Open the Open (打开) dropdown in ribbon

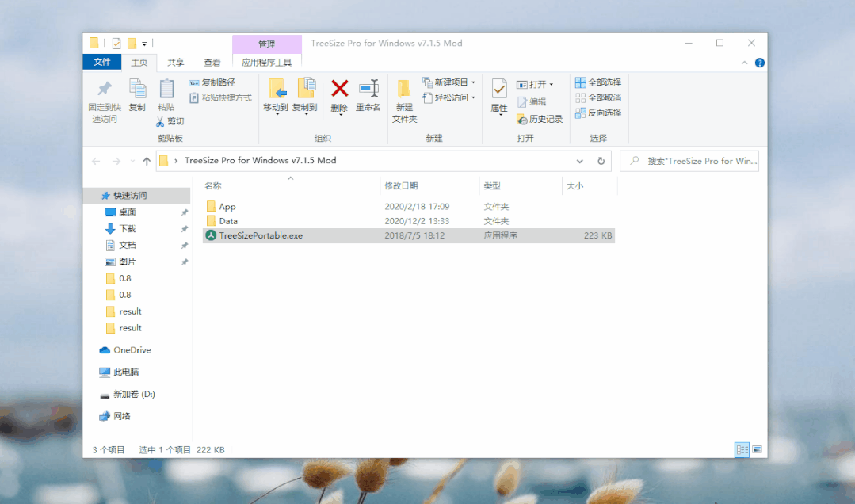pos(535,85)
